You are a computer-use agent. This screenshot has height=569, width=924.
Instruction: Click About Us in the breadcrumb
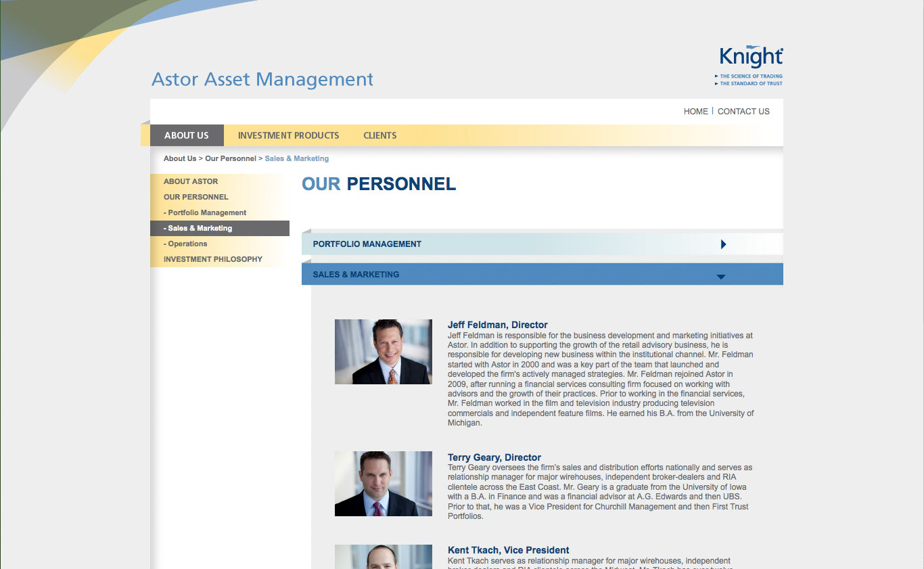[x=180, y=158]
